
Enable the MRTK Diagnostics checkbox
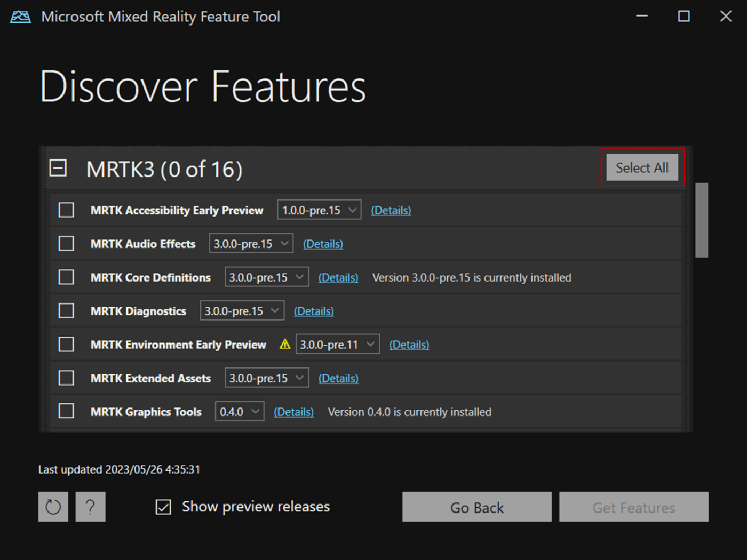pos(66,310)
